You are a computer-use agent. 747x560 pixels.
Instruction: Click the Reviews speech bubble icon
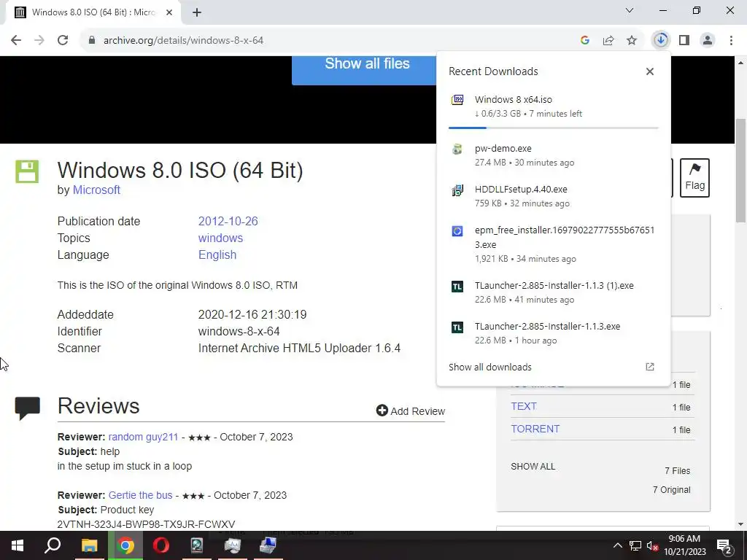click(x=27, y=408)
